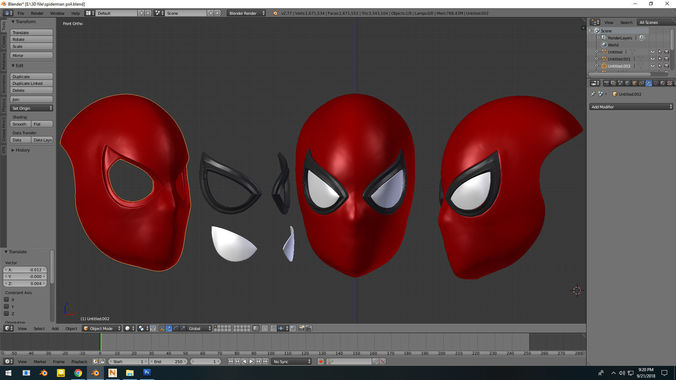Open the Set Origin dropdown
The width and height of the screenshot is (676, 380).
click(x=31, y=108)
